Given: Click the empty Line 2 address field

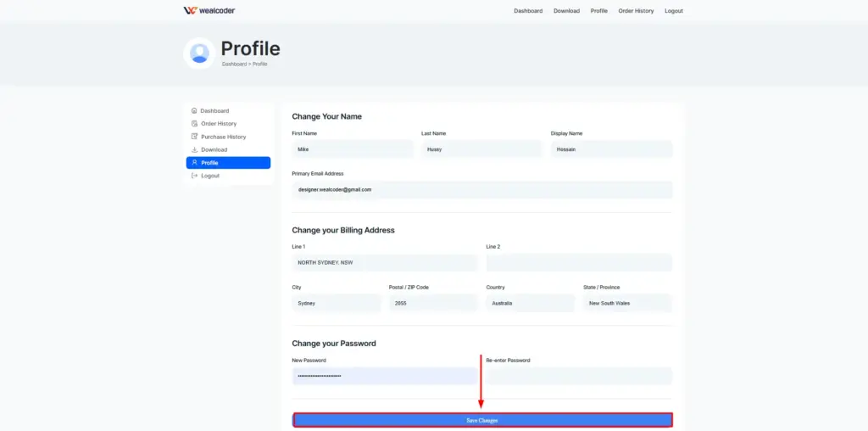Looking at the screenshot, I should coord(579,263).
